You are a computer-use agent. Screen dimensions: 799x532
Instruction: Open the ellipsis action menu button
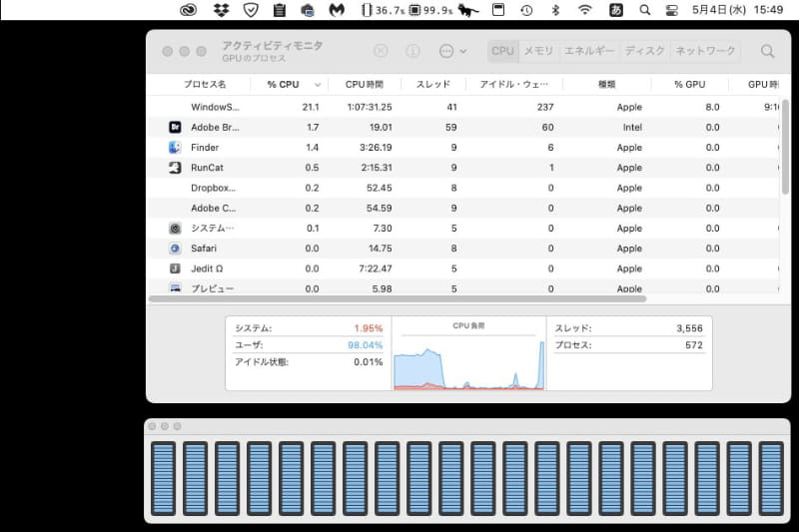[452, 51]
